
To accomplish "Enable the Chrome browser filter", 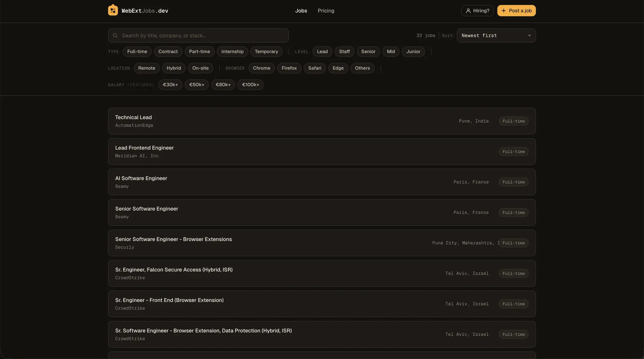I will point(262,68).
